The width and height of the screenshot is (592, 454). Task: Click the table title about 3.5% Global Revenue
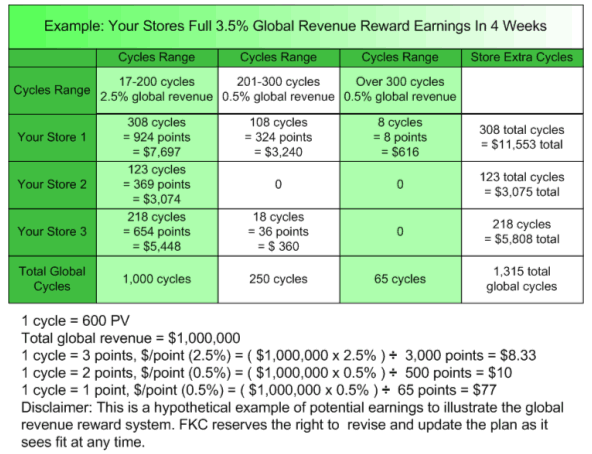(x=295, y=26)
